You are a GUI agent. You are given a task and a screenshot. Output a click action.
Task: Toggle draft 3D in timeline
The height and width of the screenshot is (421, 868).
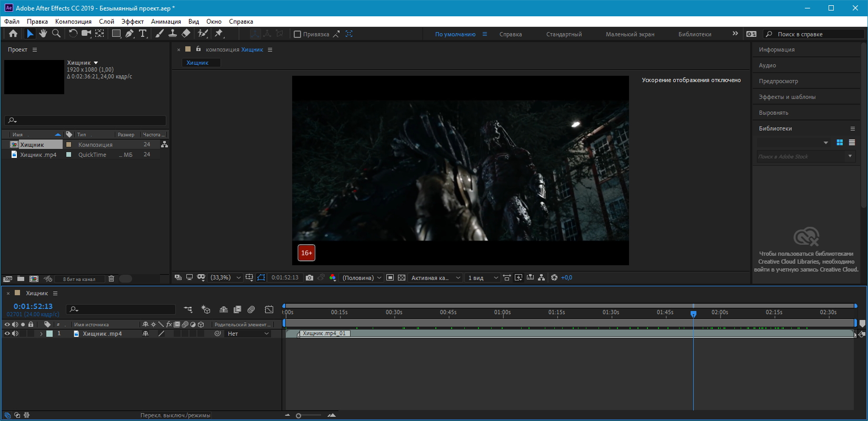point(206,309)
